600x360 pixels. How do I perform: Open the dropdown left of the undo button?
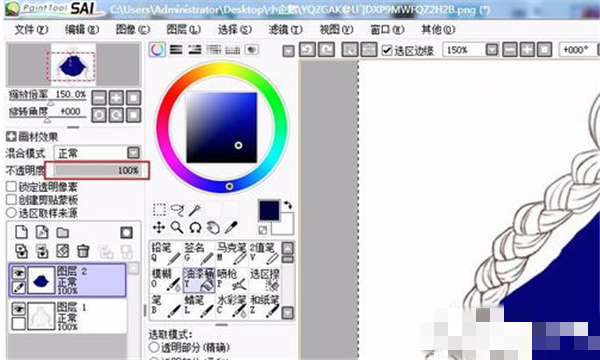[x=289, y=50]
